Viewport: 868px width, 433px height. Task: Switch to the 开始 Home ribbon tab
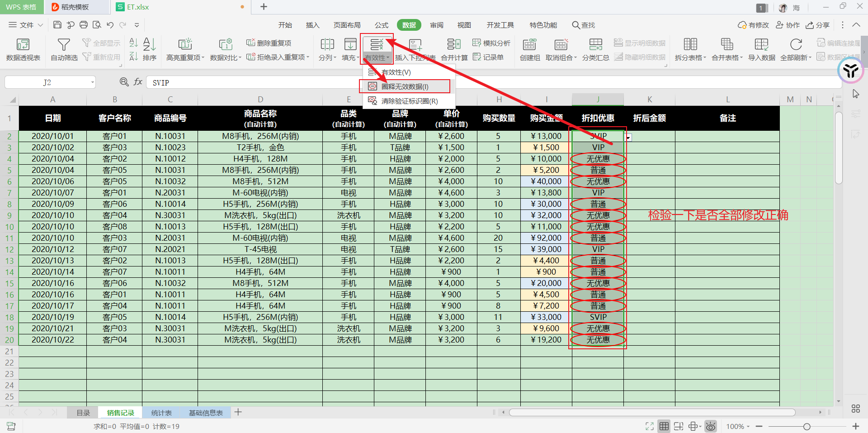point(285,25)
